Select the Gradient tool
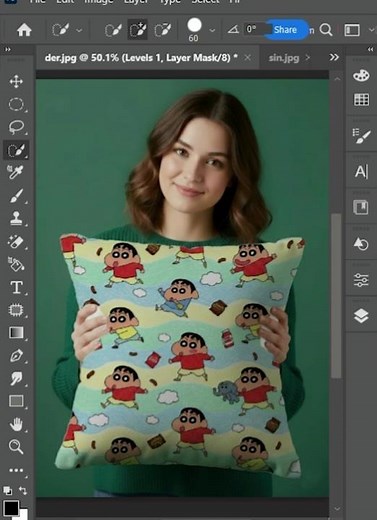 16,332
